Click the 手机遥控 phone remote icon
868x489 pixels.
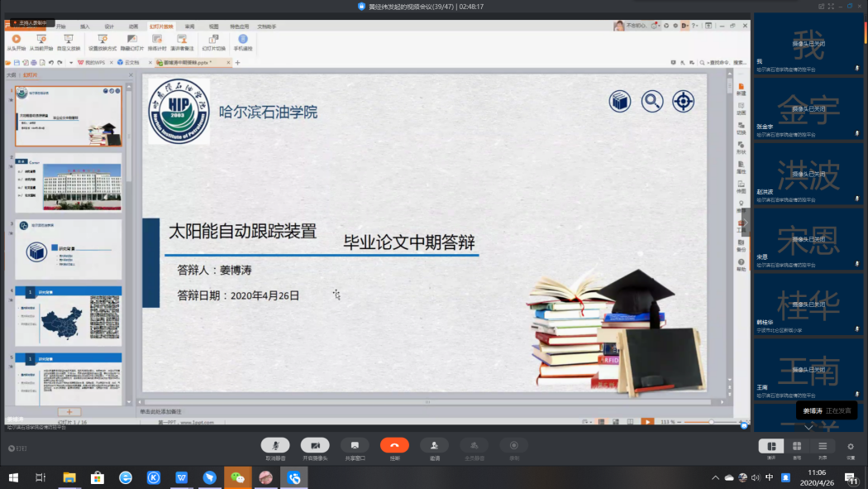tap(242, 39)
